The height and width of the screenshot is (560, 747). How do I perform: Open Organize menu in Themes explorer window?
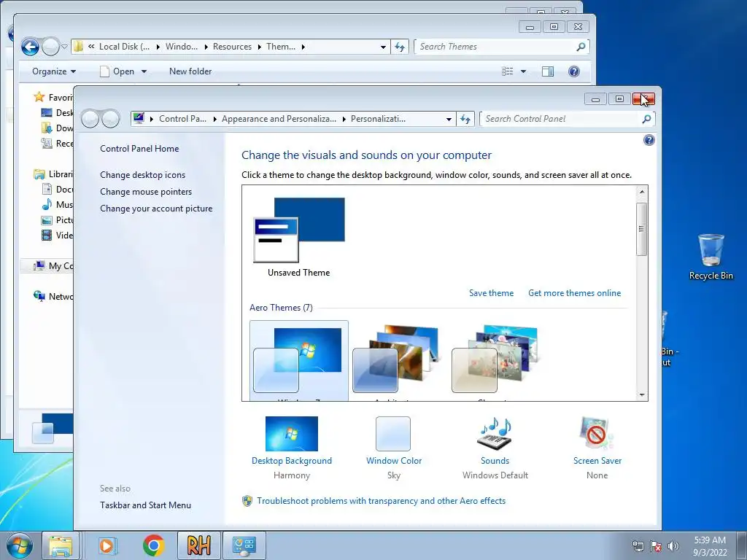[x=54, y=71]
